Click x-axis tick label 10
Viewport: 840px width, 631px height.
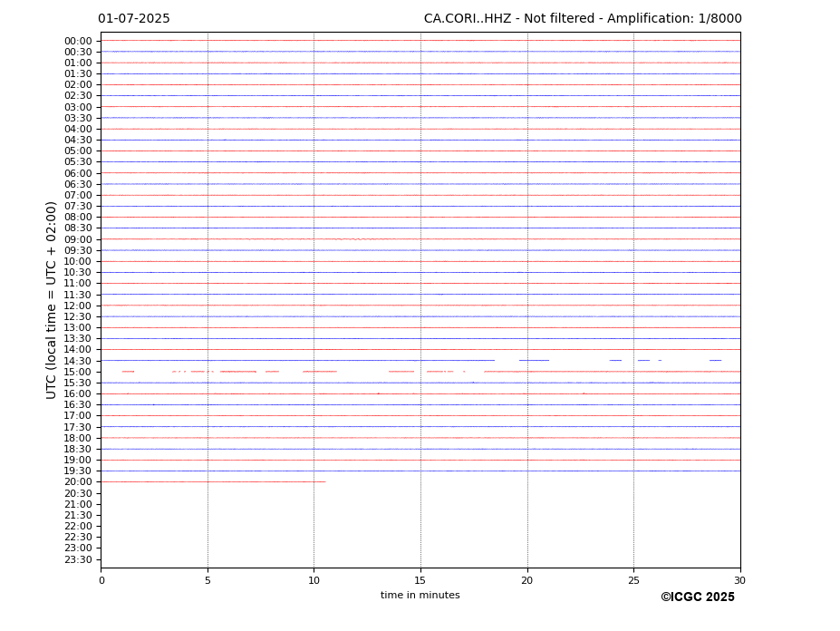(314, 580)
